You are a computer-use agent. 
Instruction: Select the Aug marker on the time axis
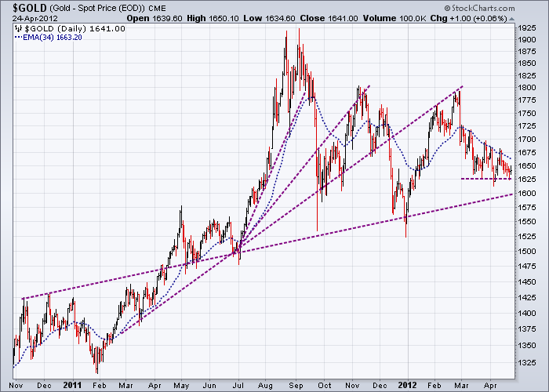[269, 385]
